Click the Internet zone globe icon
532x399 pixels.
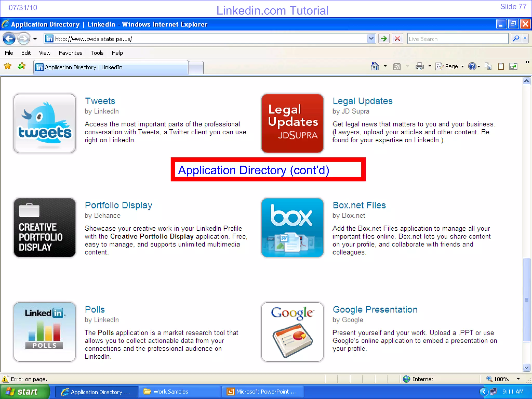[x=406, y=379]
